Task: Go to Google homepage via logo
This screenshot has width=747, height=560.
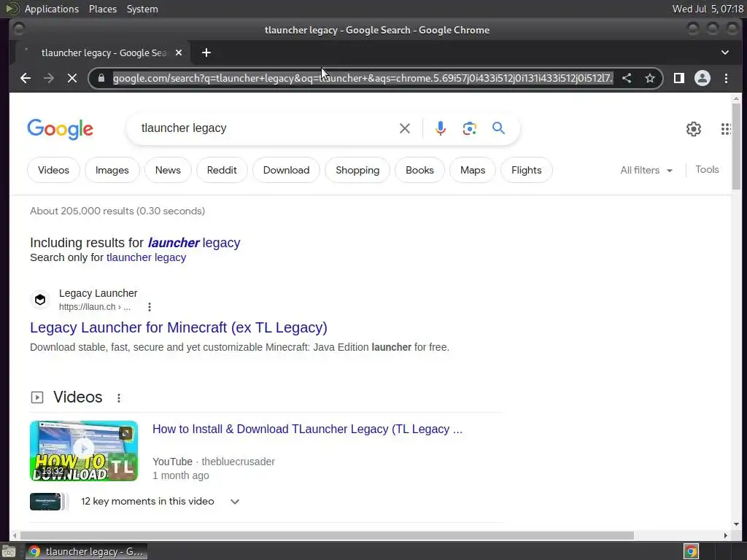Action: (x=60, y=129)
